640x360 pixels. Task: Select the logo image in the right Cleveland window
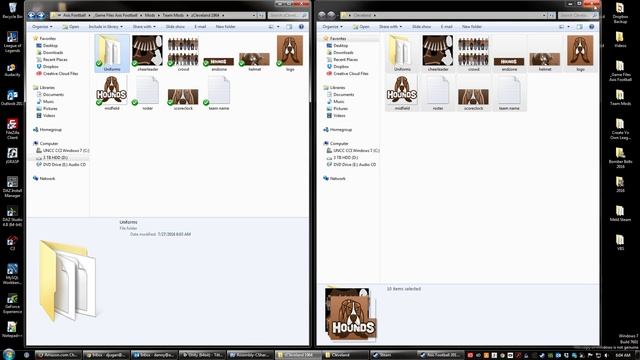(x=580, y=53)
